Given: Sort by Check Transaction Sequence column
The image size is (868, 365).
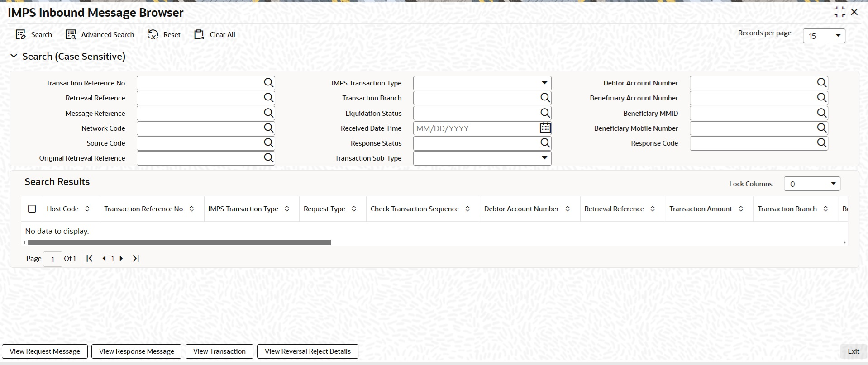Looking at the screenshot, I should (x=467, y=209).
